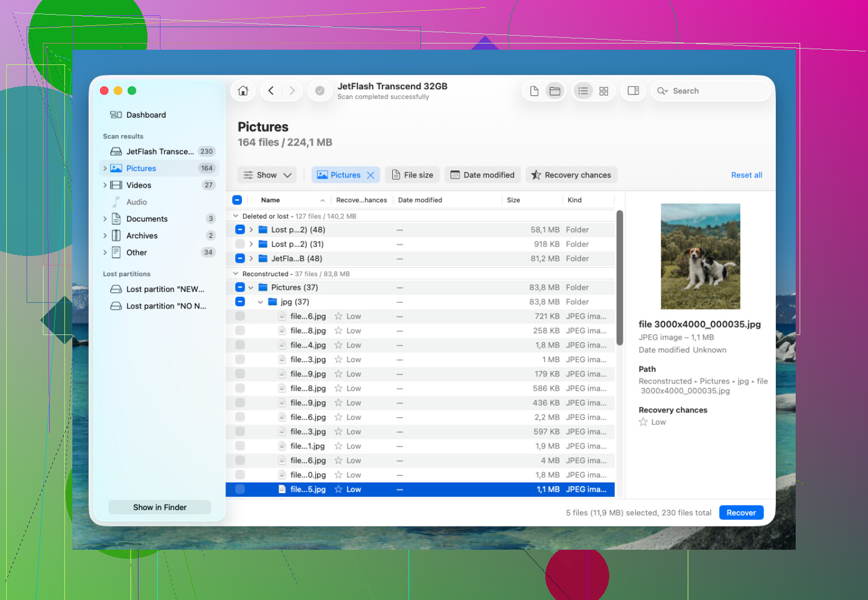Select the list view icon
Screen dimensions: 868x600
click(x=583, y=91)
